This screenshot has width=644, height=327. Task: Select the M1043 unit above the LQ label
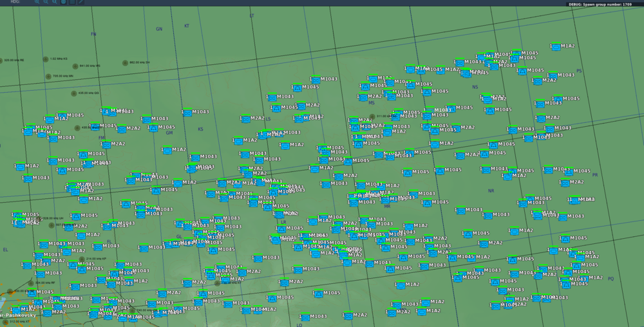[x=305, y=317]
